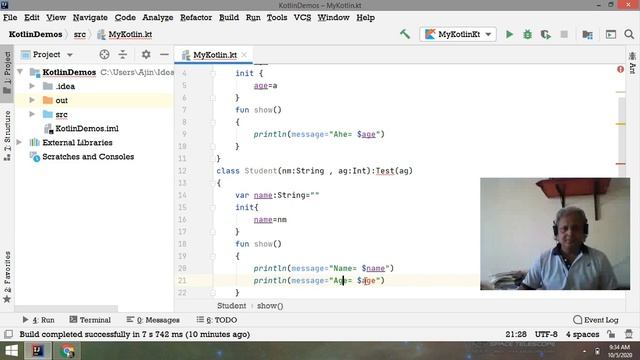Open the Edit menu
The height and width of the screenshot is (360, 640).
click(x=31, y=18)
